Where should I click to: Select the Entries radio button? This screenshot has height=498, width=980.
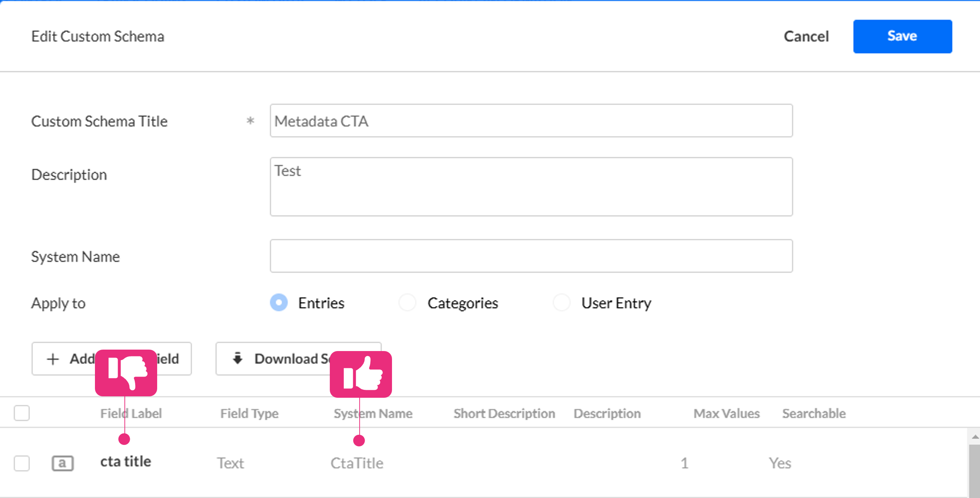click(279, 303)
